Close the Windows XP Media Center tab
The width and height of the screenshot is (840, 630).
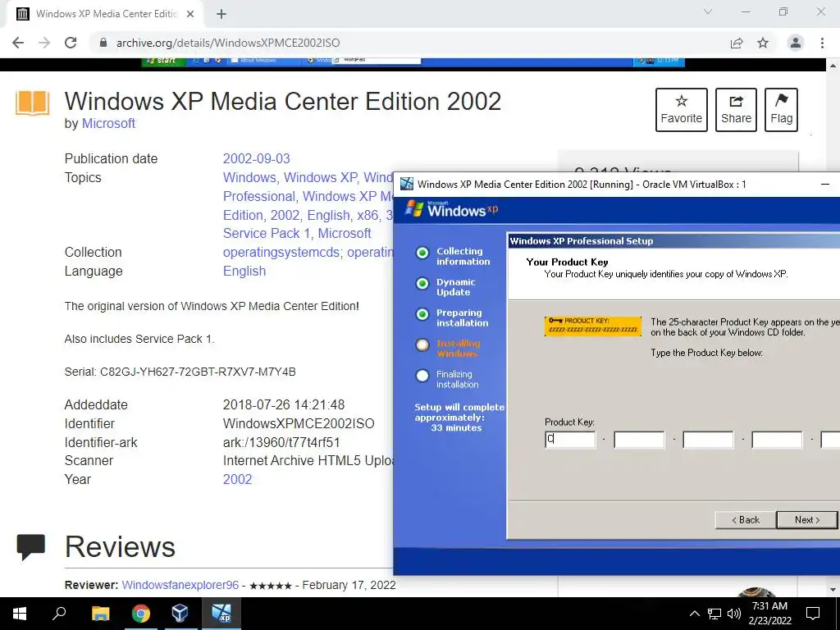coord(190,14)
